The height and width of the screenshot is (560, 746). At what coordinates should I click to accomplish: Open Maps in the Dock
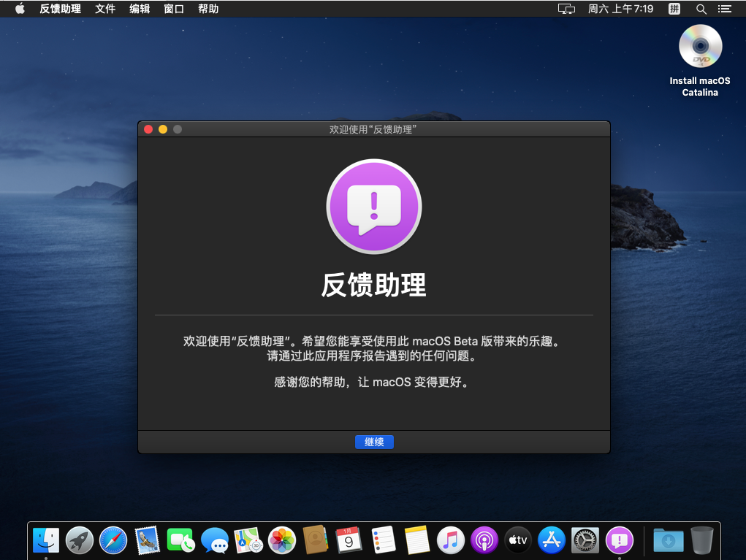(248, 540)
